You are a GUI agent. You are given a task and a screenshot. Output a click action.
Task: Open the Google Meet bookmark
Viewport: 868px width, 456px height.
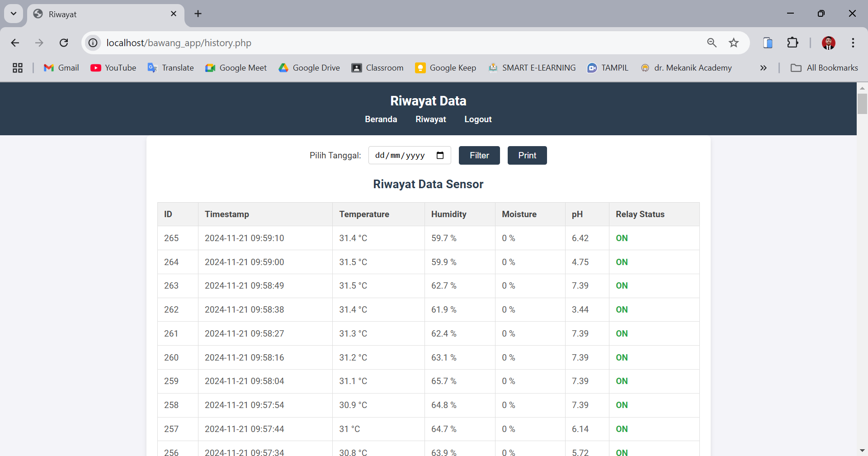point(236,68)
